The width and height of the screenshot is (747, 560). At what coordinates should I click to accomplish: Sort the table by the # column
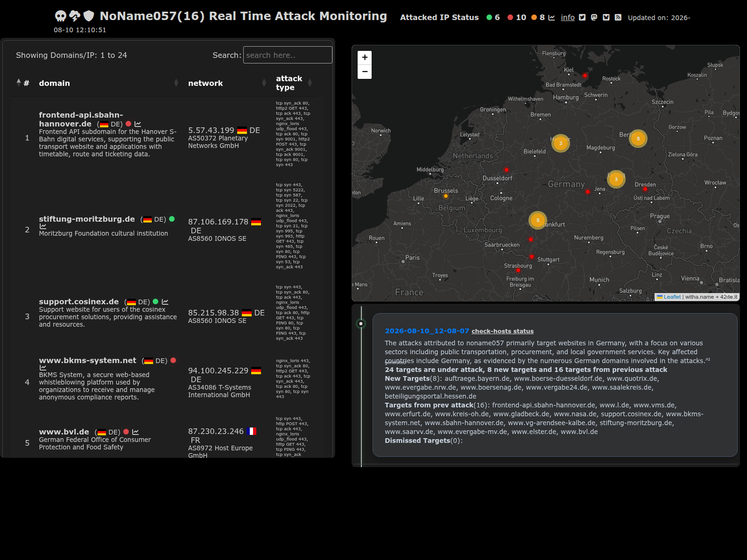23,83
